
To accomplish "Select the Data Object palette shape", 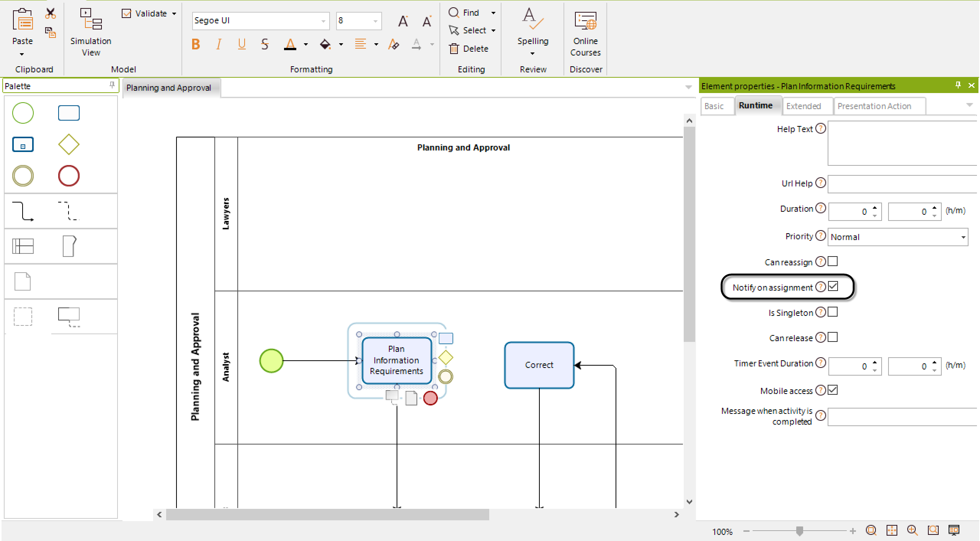I will click(23, 281).
